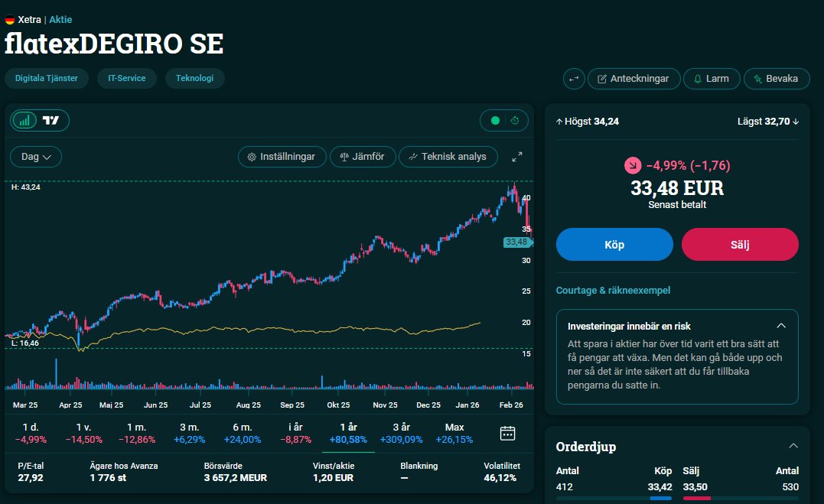
Task: Select the Max period tab
Action: [x=454, y=433]
